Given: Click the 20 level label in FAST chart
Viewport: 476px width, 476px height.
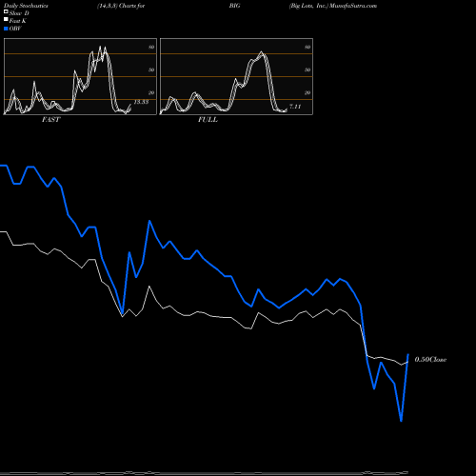Looking at the screenshot, I should point(151,92).
